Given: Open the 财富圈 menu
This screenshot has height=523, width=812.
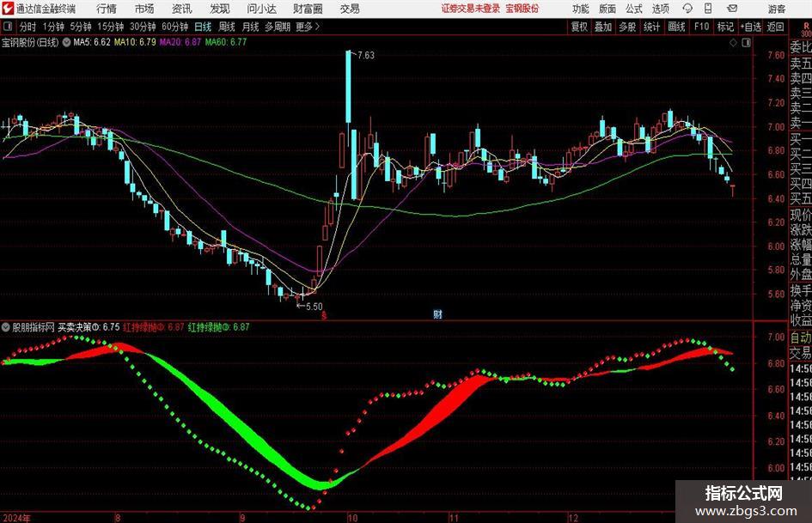Looking at the screenshot, I should coord(308,9).
